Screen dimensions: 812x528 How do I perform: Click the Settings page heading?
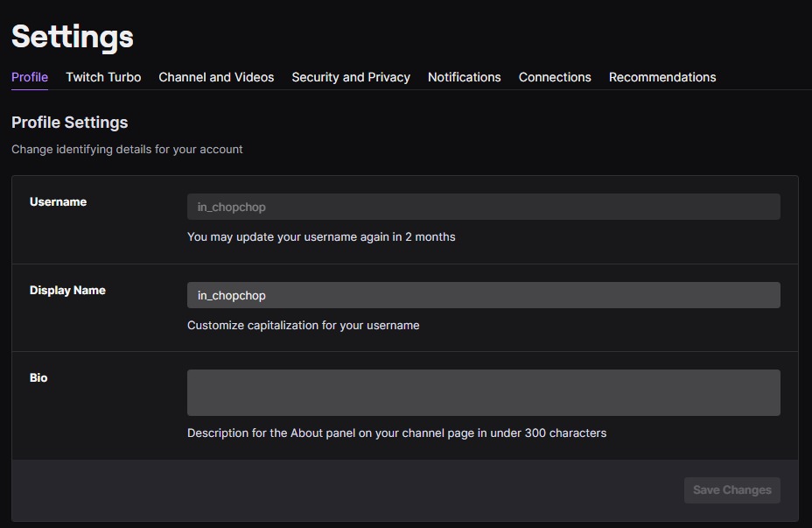73,37
